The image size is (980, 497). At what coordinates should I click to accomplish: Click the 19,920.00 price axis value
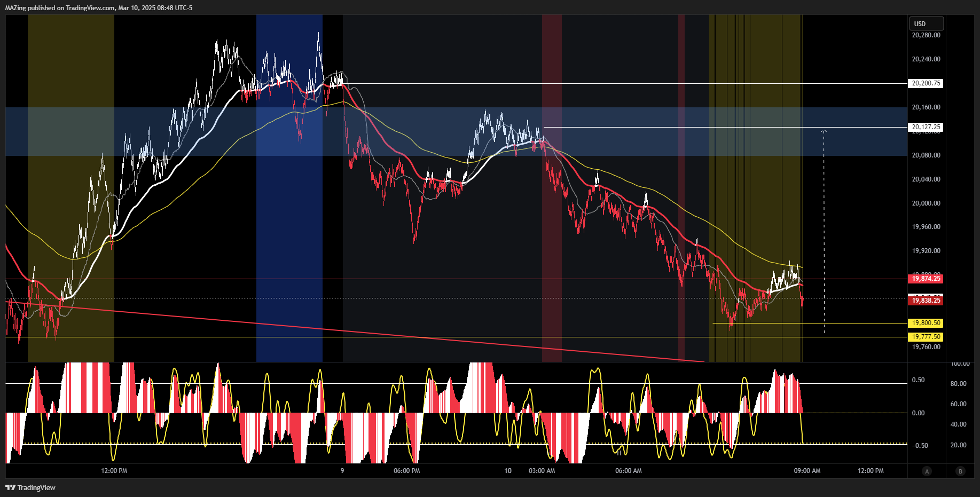pos(926,251)
